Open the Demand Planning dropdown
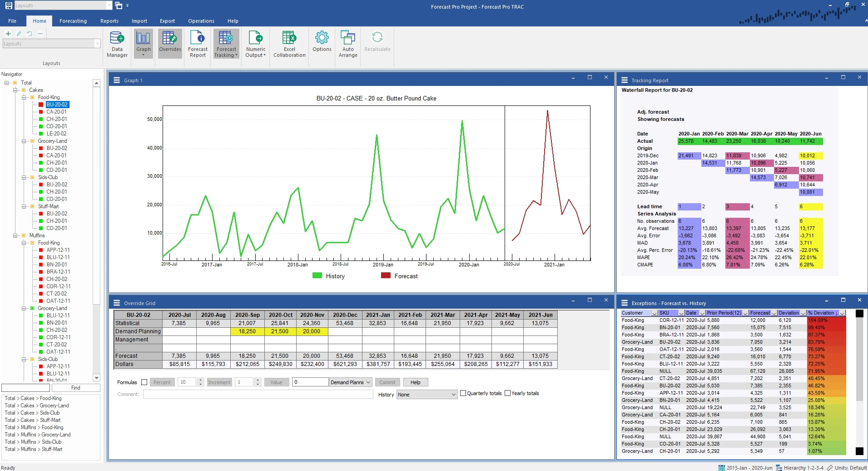This screenshot has width=868, height=471. (350, 382)
